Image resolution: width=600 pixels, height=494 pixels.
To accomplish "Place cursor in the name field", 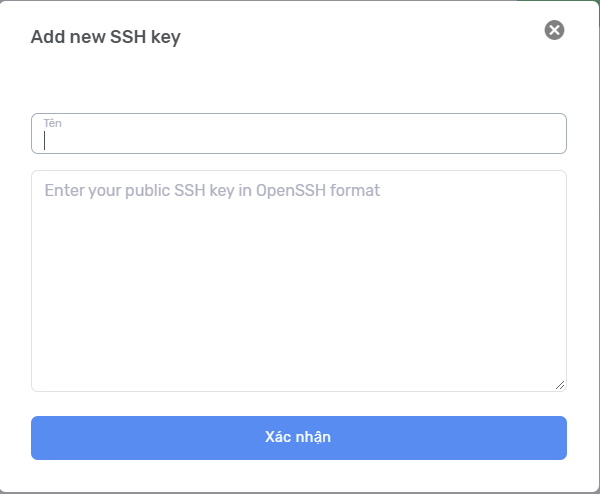I will click(299, 139).
